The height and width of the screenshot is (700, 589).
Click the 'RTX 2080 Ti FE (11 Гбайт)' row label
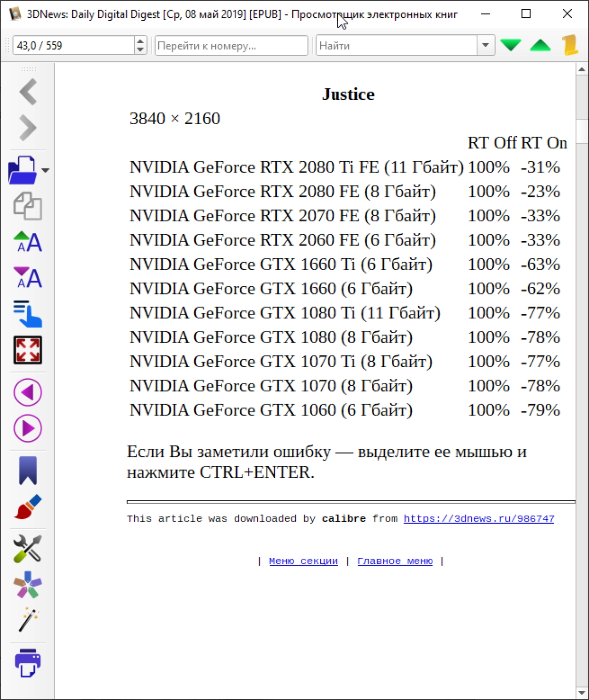click(x=297, y=167)
